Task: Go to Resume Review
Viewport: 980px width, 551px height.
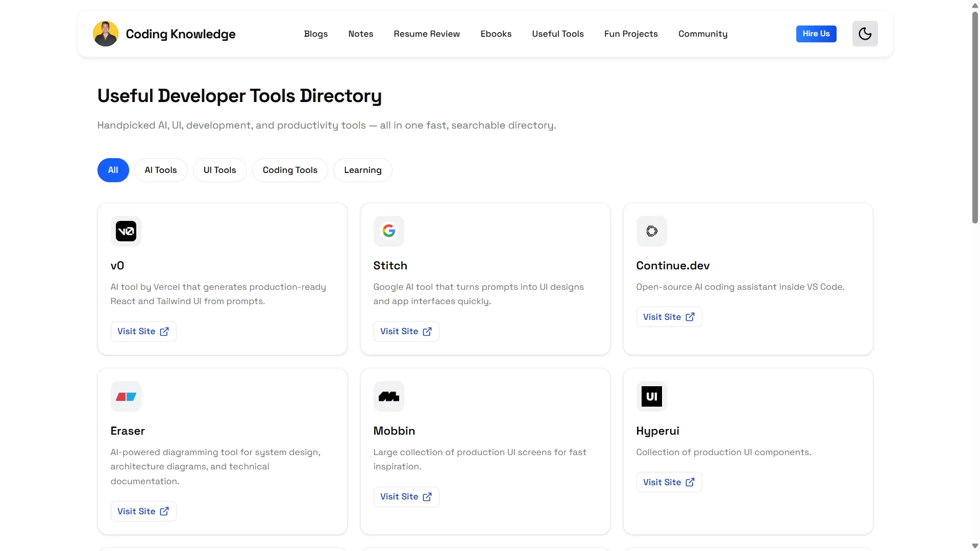Action: tap(427, 34)
